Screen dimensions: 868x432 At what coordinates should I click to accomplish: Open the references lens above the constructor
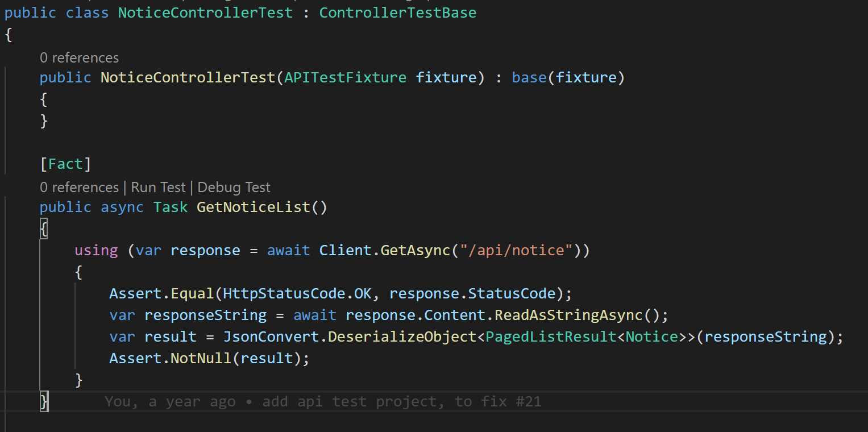(79, 58)
